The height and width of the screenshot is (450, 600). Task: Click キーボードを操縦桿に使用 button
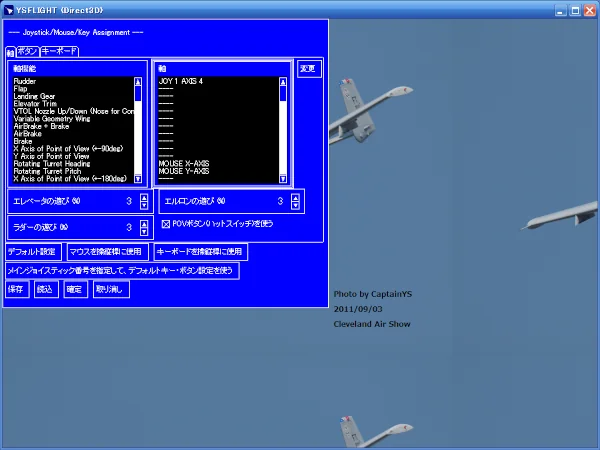(200, 252)
